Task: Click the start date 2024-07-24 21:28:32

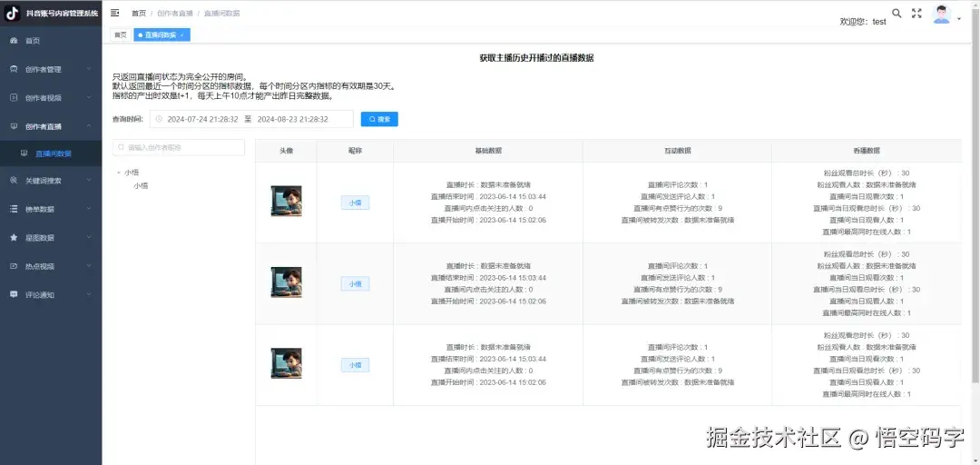Action: point(202,119)
